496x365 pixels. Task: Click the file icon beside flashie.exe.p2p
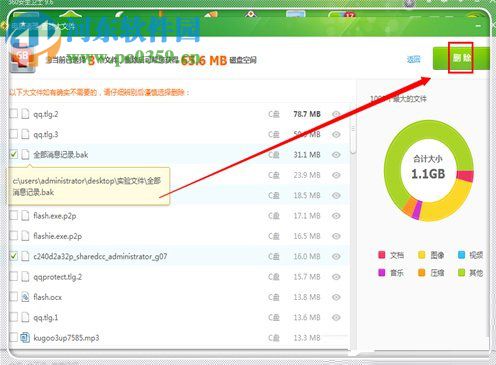pos(25,236)
